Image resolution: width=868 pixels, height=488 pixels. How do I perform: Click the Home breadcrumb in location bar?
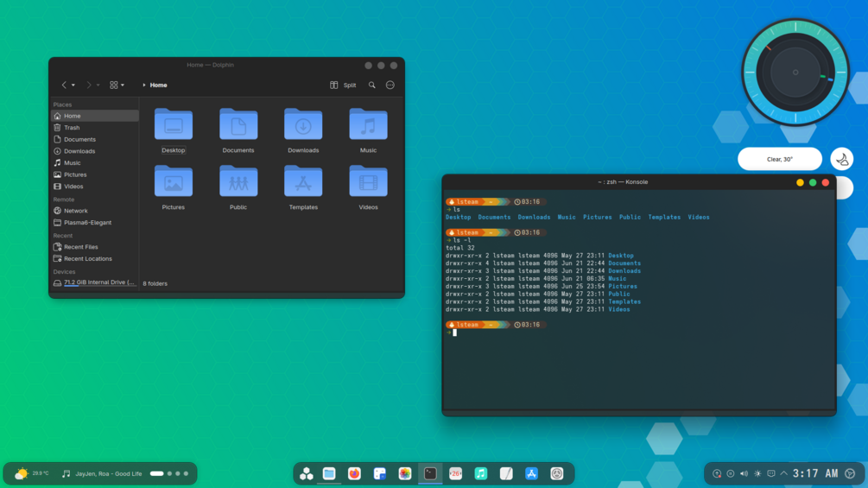pos(158,86)
